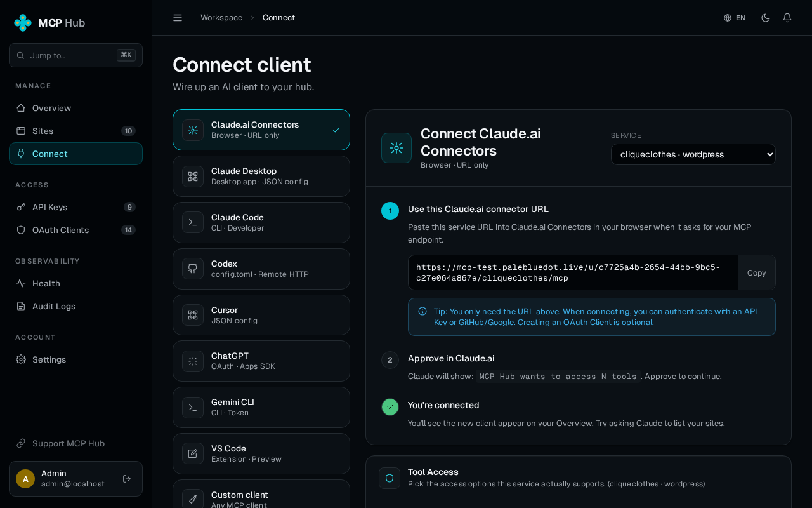This screenshot has width=812, height=508.
Task: Open API Keys in the sidebar
Action: (75, 207)
